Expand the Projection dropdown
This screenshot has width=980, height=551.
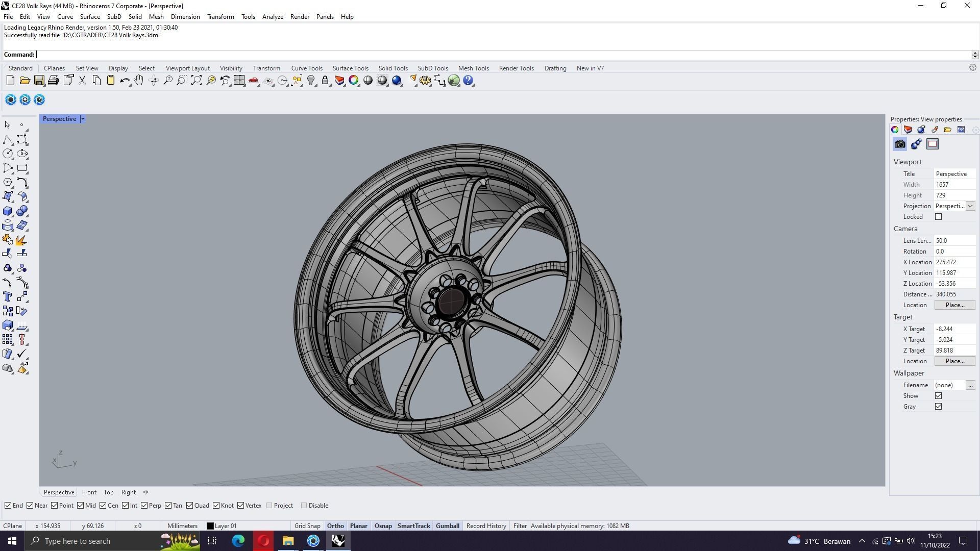coord(970,206)
